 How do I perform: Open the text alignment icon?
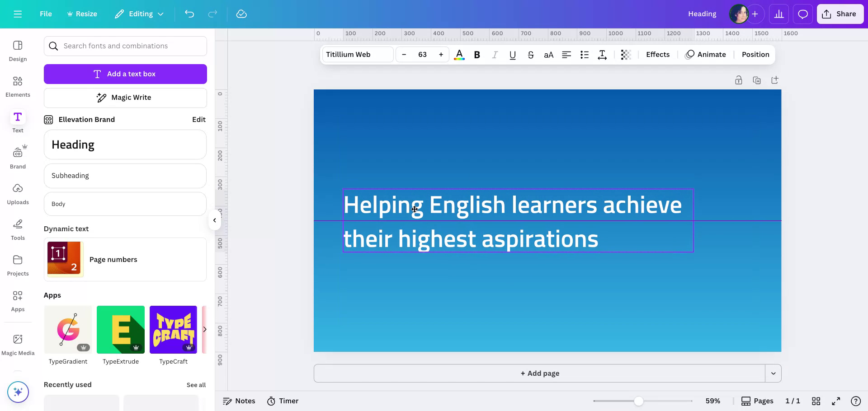[x=566, y=55]
